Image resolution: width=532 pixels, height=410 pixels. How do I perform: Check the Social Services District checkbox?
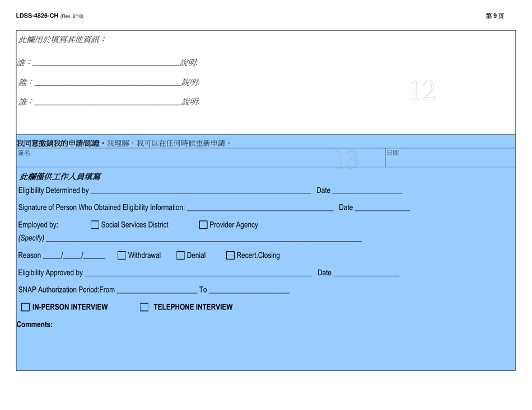coord(95,225)
